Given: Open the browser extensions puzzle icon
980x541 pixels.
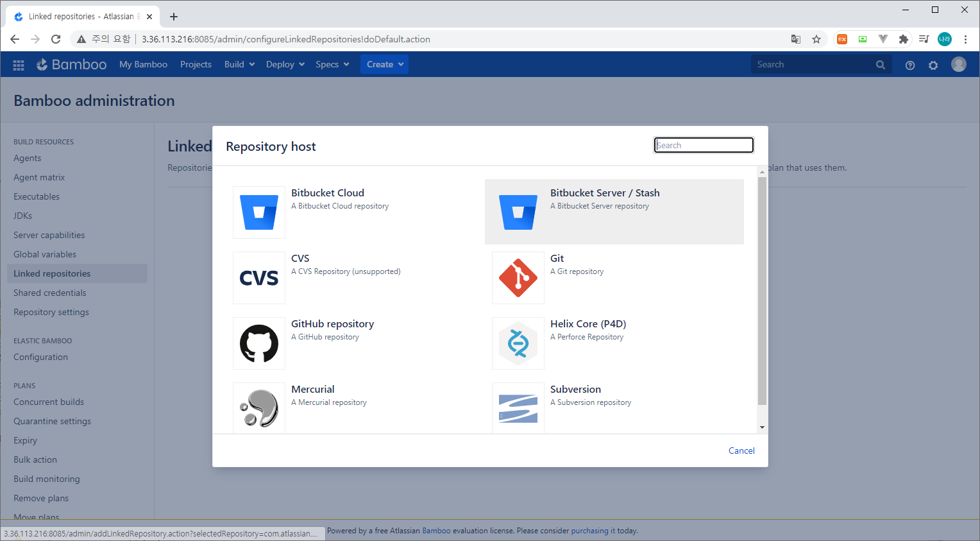Looking at the screenshot, I should (x=904, y=39).
